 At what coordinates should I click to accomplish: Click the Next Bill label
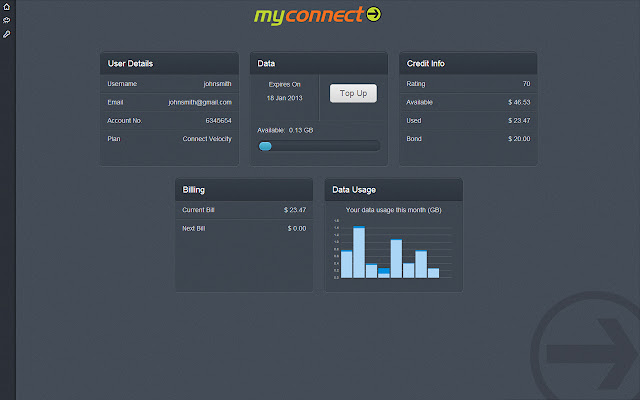(193, 228)
